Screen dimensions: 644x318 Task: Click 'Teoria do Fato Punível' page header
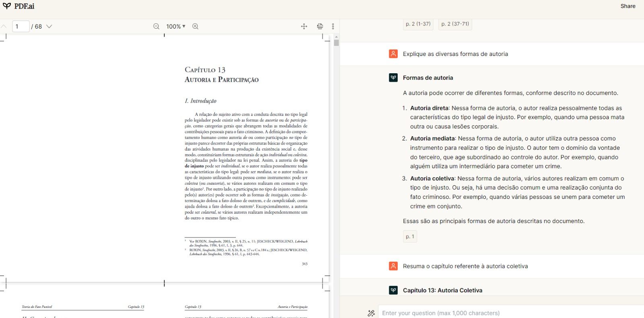pyautogui.click(x=37, y=307)
